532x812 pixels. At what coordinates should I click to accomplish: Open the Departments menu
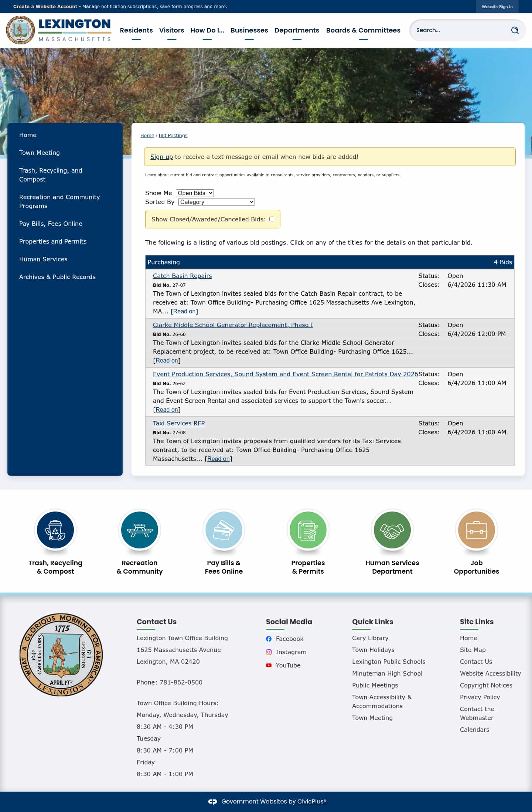pos(297,30)
